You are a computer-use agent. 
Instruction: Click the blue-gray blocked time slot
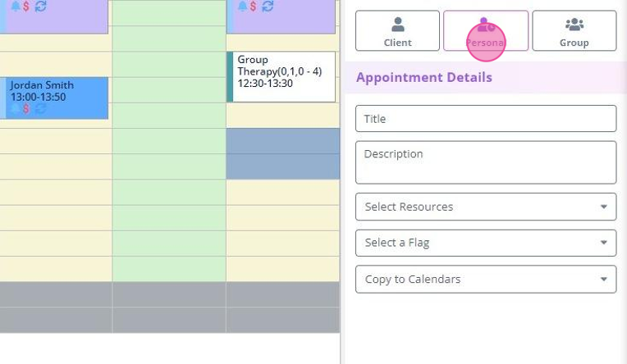283,153
